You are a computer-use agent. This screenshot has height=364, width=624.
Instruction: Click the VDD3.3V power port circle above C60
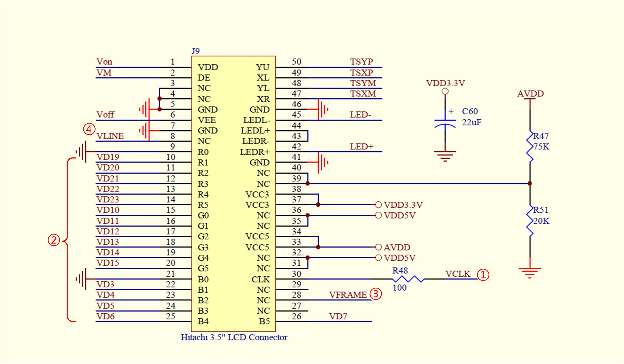coord(445,91)
